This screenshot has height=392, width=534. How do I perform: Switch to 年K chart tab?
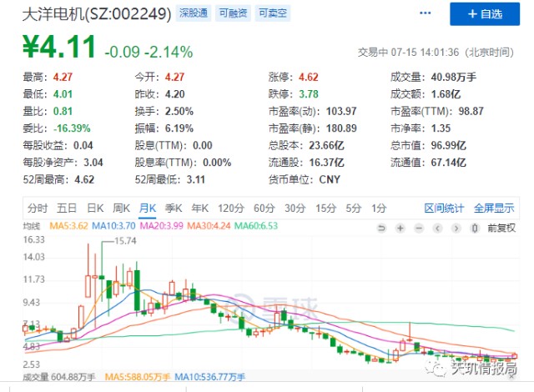(x=200, y=208)
